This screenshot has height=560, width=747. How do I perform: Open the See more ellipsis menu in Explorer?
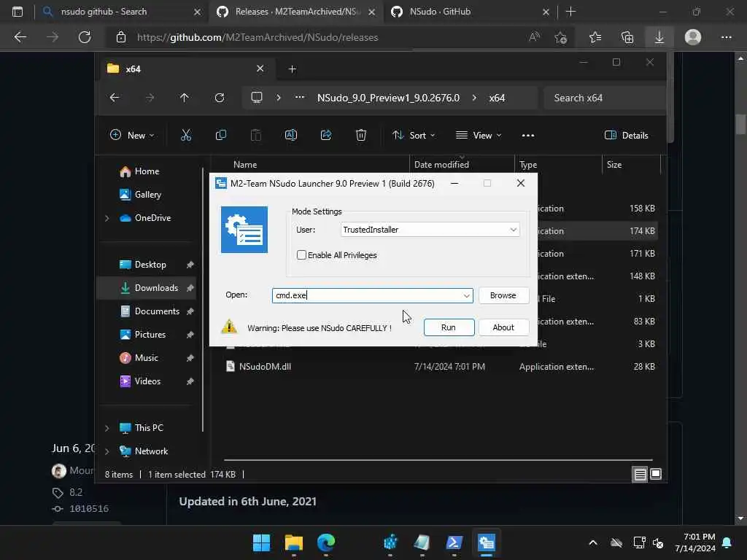pyautogui.click(x=528, y=135)
